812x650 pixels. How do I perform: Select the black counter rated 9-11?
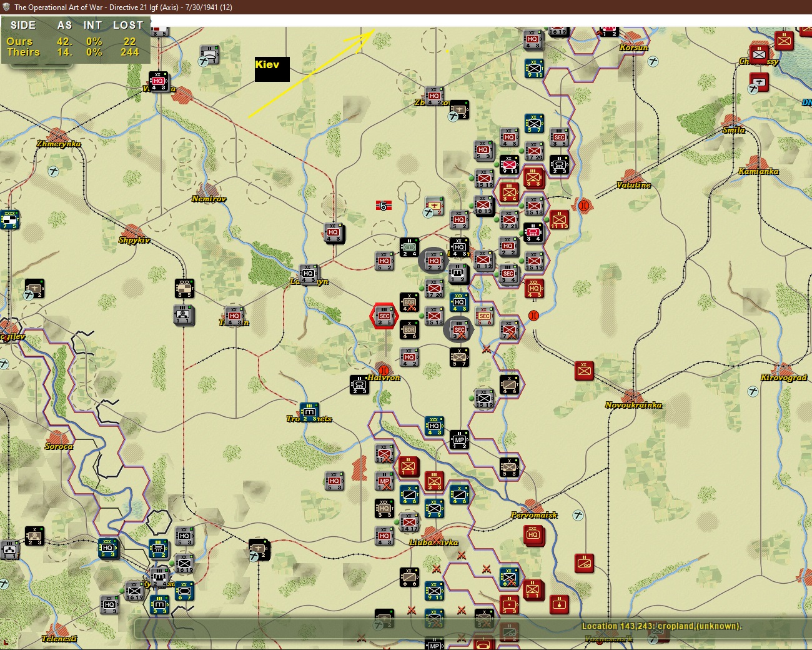(509, 164)
